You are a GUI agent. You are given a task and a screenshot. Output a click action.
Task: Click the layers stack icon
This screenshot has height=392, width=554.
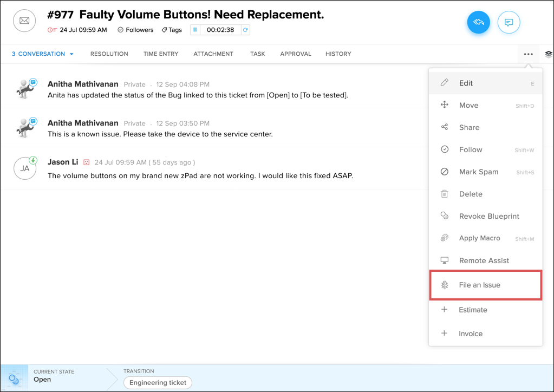(549, 54)
